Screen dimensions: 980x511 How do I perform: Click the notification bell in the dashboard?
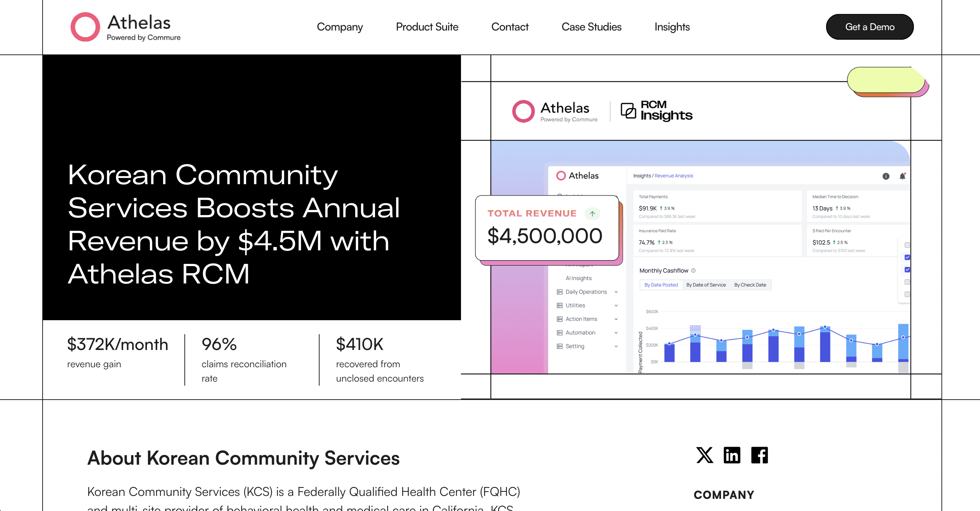[x=902, y=176]
